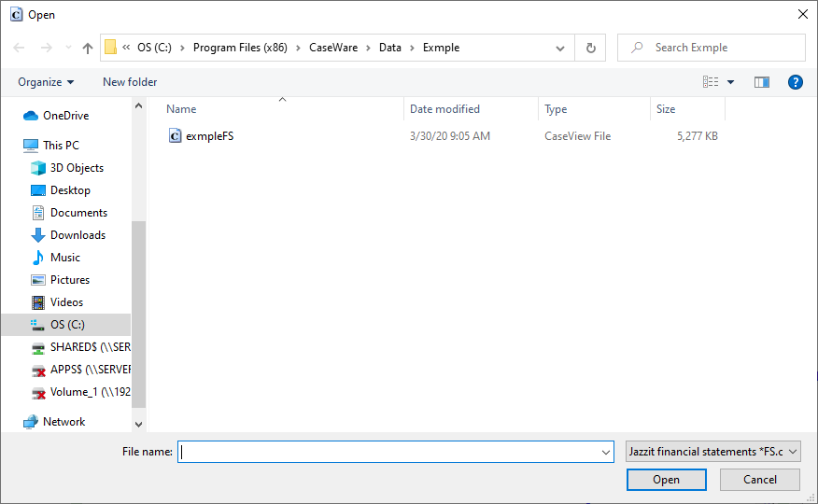
Task: Click the Videos film icon
Action: [x=38, y=302]
